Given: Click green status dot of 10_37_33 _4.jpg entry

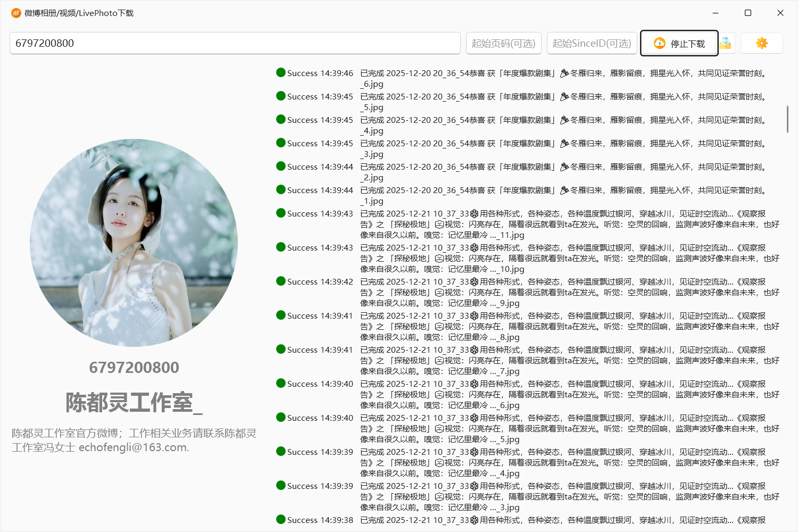Looking at the screenshot, I should [x=281, y=451].
